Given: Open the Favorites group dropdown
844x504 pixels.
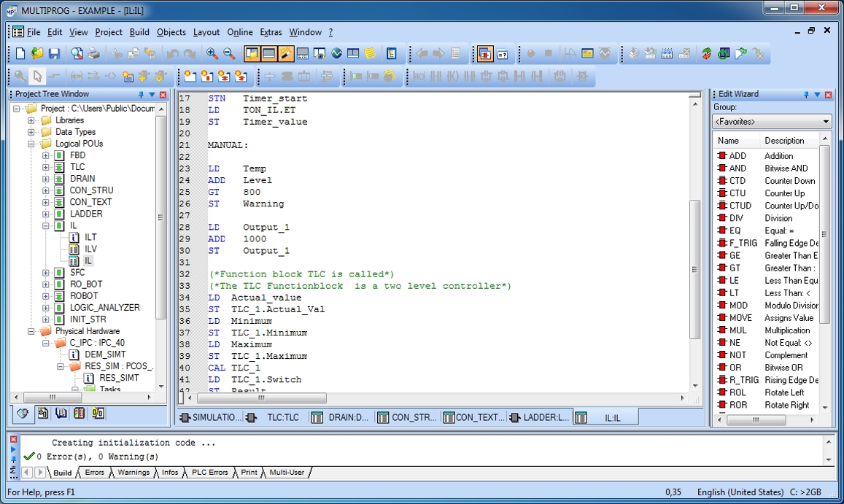Looking at the screenshot, I should pyautogui.click(x=826, y=122).
